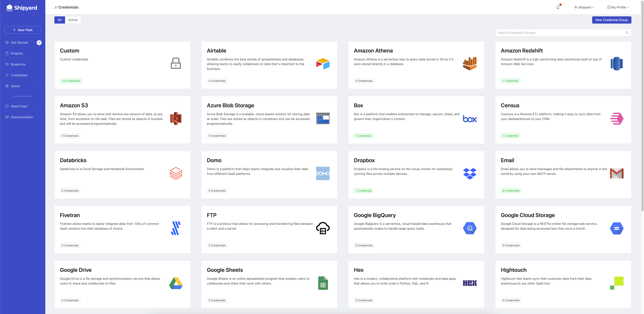This screenshot has height=314, width=644.
Task: Switch to the Active tab
Action: [x=73, y=20]
